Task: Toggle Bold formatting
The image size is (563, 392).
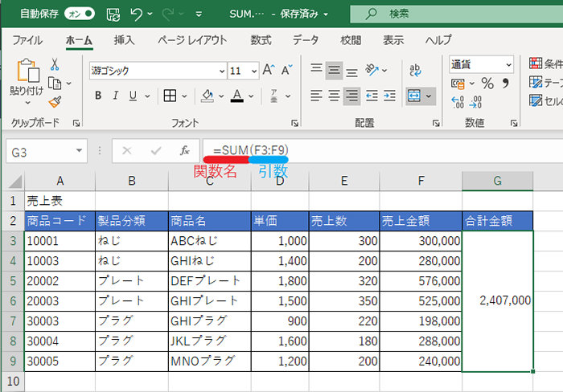Action: pos(98,96)
